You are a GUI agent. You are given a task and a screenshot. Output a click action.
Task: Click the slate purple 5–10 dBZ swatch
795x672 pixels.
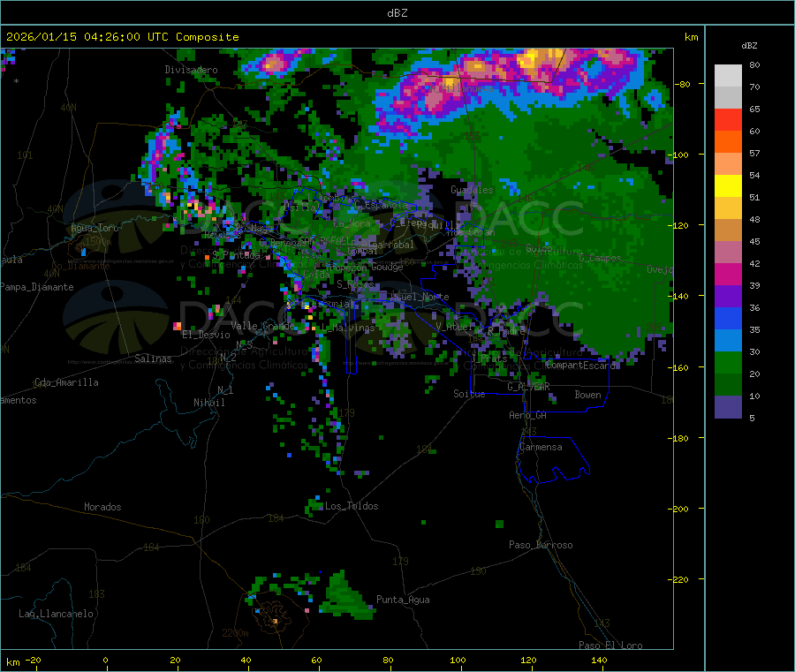pyautogui.click(x=728, y=407)
